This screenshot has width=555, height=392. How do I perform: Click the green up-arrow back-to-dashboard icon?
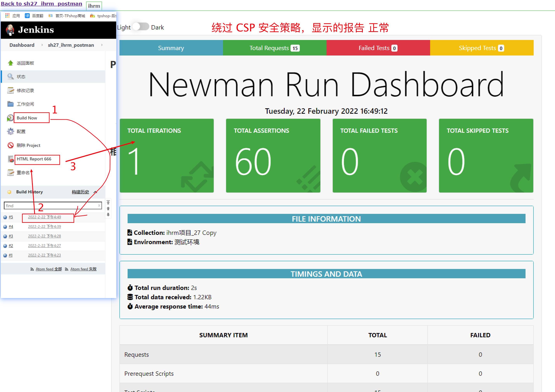[x=10, y=63]
